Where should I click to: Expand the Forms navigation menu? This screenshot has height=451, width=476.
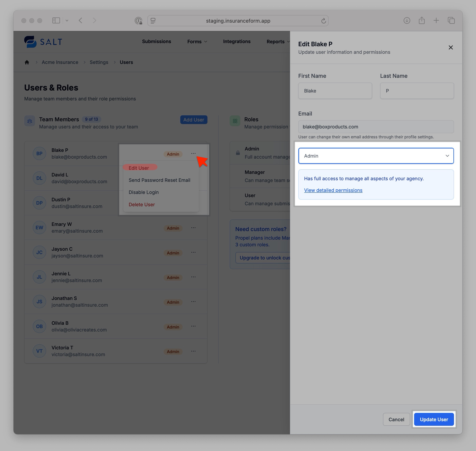tap(197, 42)
